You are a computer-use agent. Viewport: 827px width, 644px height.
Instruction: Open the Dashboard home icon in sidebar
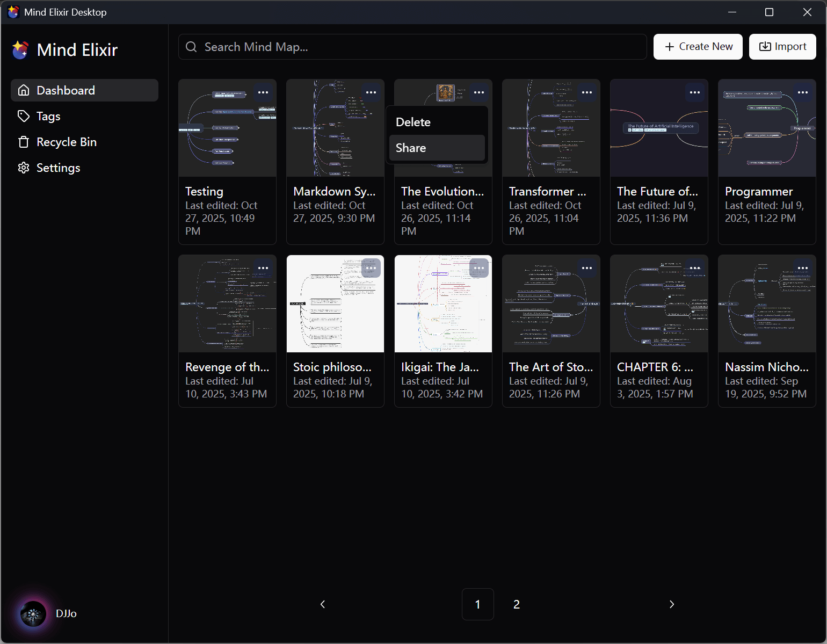(x=24, y=90)
